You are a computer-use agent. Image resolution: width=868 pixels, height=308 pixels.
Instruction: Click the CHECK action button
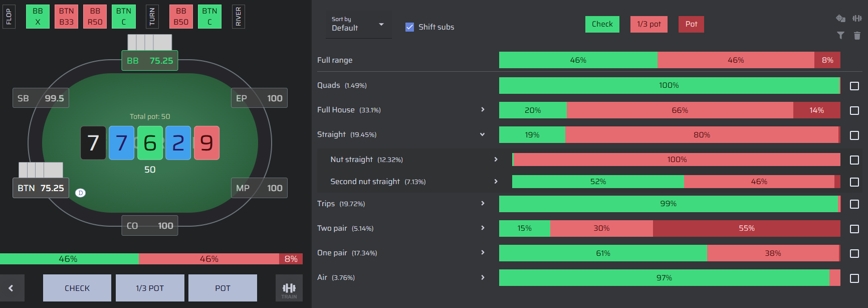click(x=77, y=288)
